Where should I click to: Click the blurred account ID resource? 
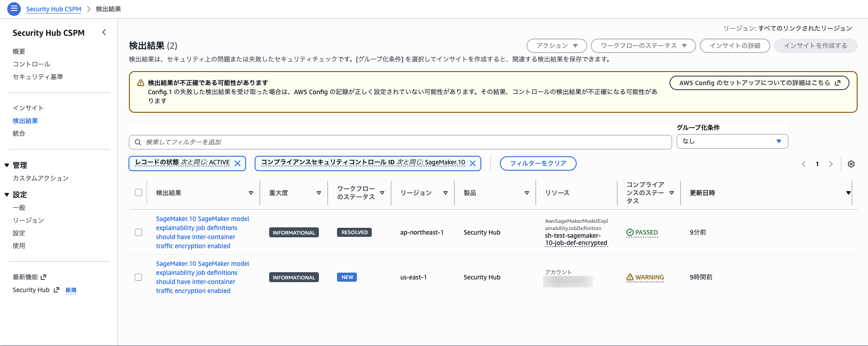569,282
